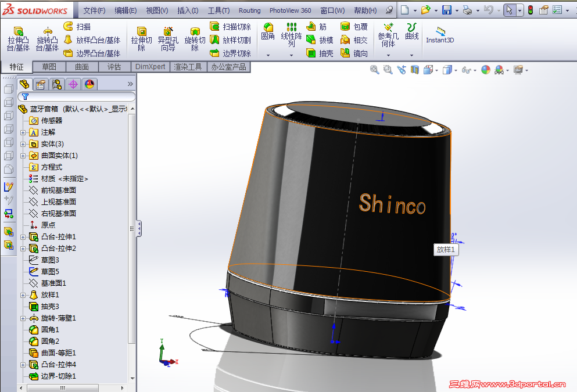Switch to the 曲面 tab
The width and height of the screenshot is (577, 392).
82,67
